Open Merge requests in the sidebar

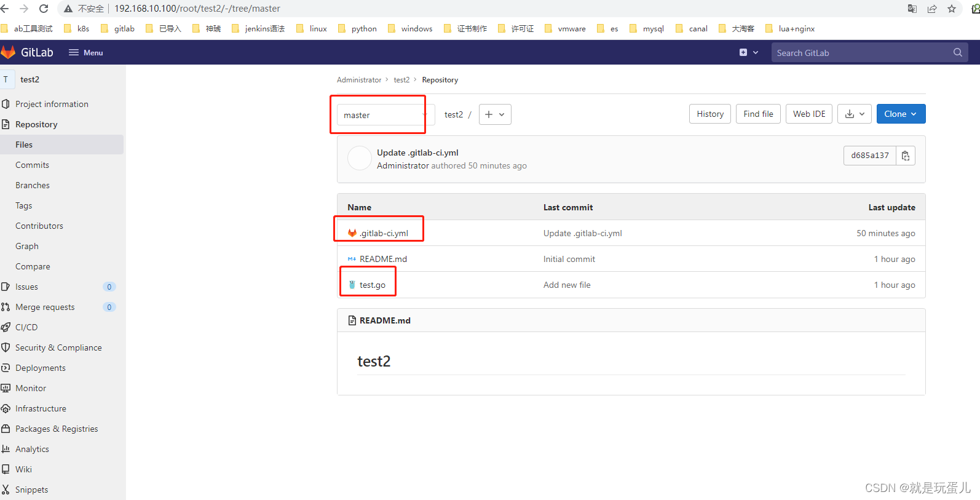(x=45, y=307)
